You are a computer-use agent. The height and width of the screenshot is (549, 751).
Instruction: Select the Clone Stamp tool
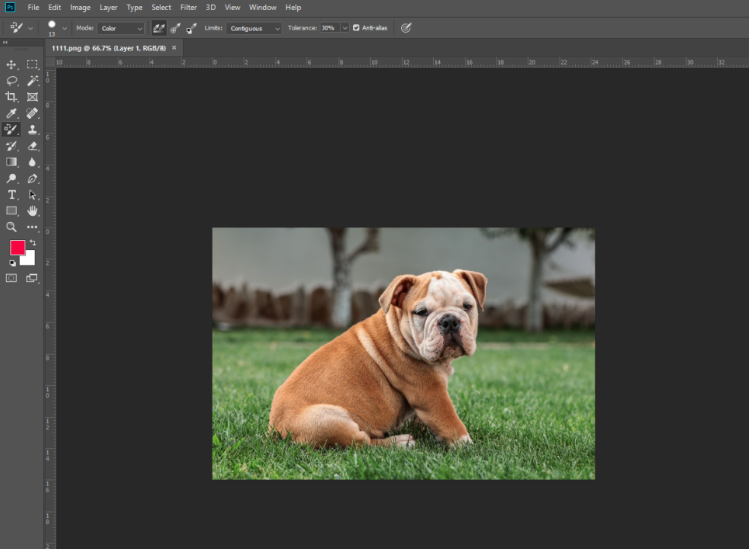[32, 129]
